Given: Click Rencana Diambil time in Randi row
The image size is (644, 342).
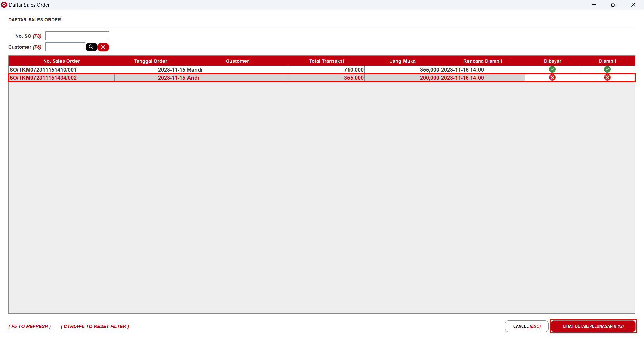Looking at the screenshot, I should click(x=482, y=70).
